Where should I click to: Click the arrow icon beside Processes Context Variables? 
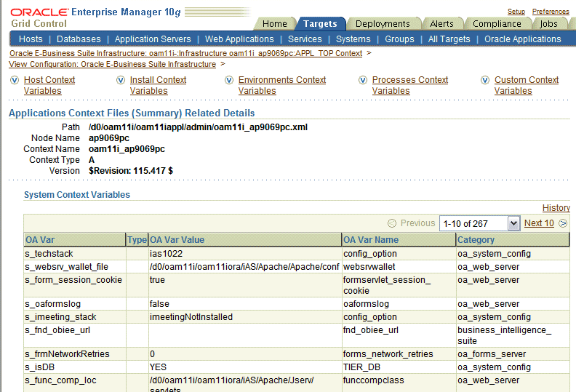363,80
